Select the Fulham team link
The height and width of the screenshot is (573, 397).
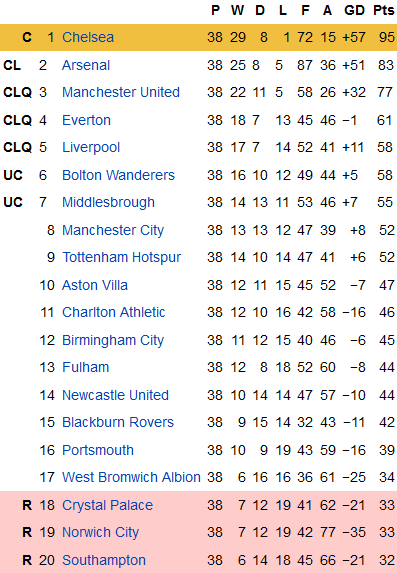tap(86, 367)
